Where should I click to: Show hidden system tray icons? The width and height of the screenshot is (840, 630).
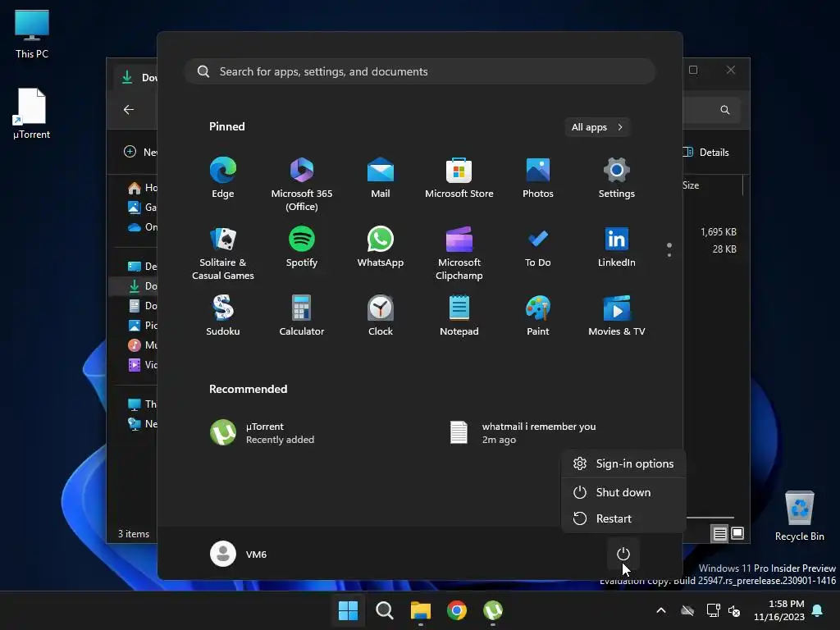tap(661, 610)
